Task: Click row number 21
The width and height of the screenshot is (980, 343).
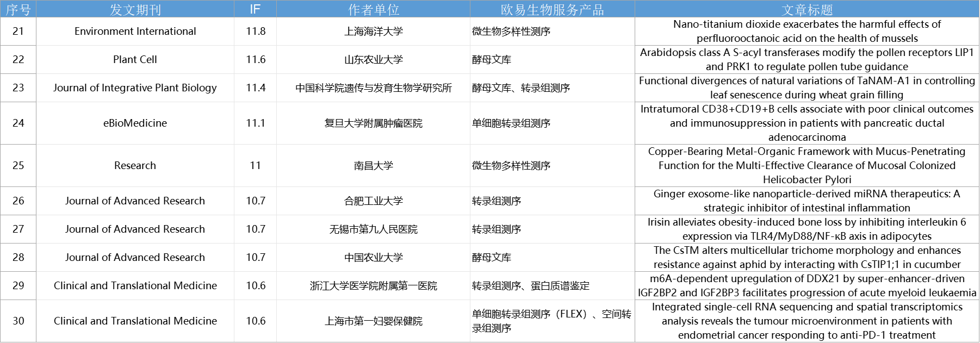Action: point(18,32)
